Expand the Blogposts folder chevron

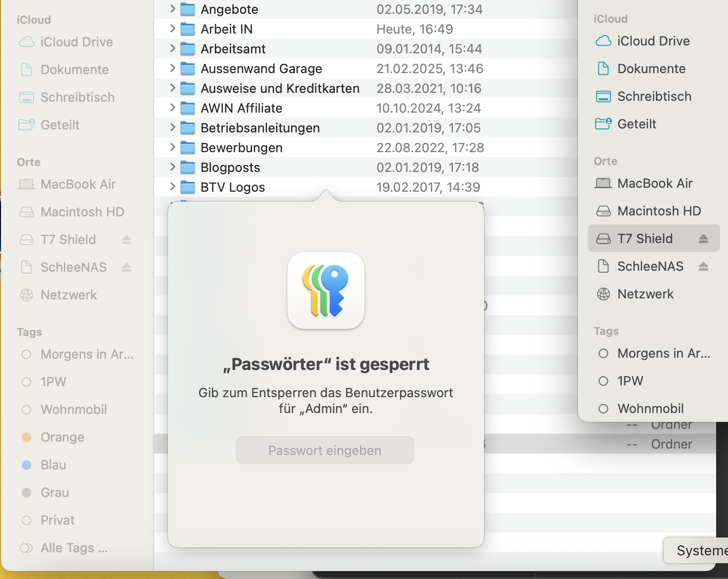(172, 167)
